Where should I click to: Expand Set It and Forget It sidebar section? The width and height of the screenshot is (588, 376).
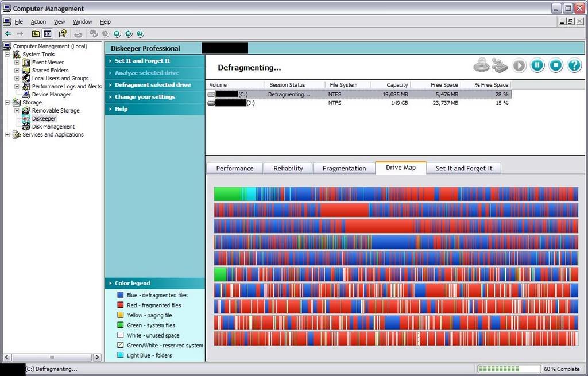tap(155, 61)
